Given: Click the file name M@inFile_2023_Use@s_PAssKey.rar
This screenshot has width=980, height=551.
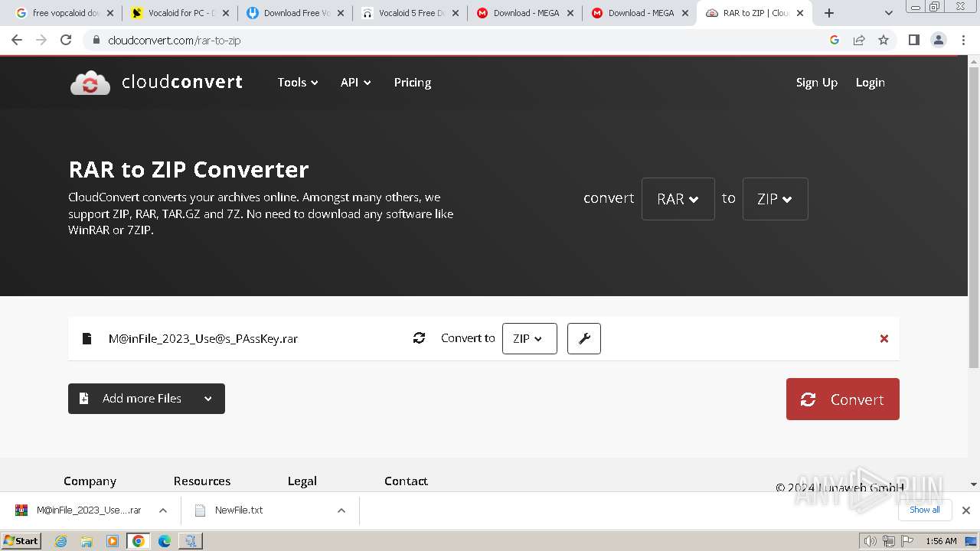Looking at the screenshot, I should (x=203, y=338).
